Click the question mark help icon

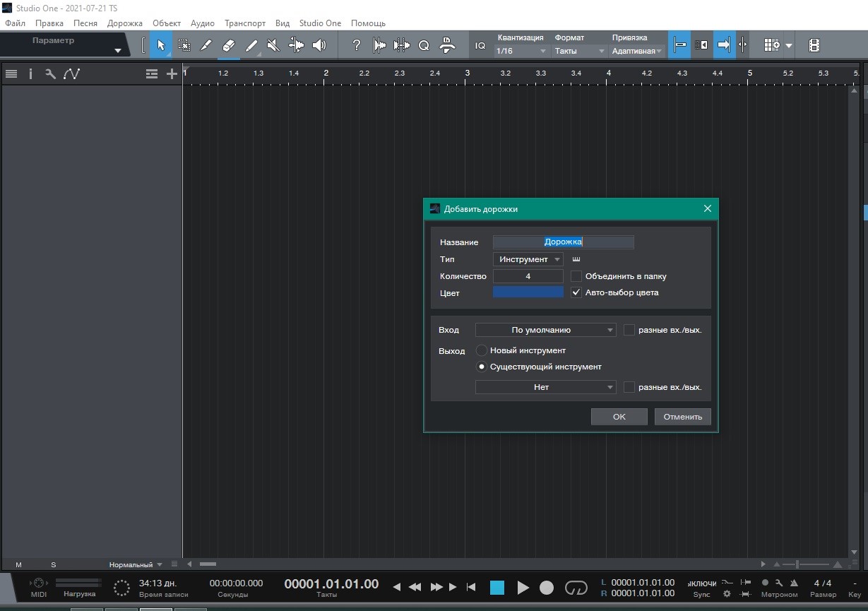point(357,45)
